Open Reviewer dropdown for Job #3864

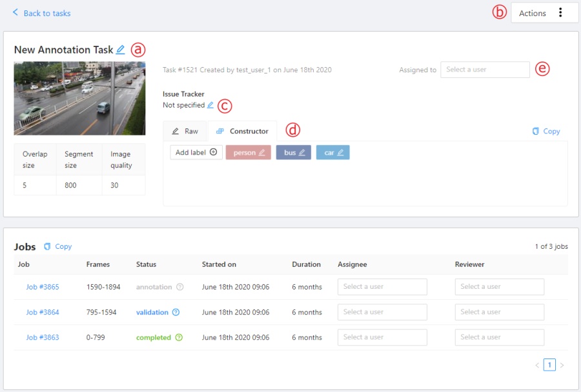pyautogui.click(x=499, y=312)
